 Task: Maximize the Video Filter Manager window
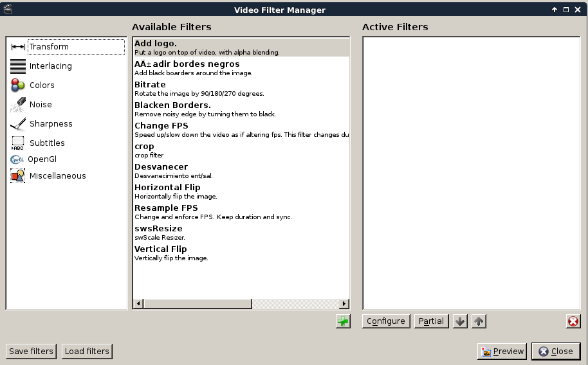click(566, 10)
